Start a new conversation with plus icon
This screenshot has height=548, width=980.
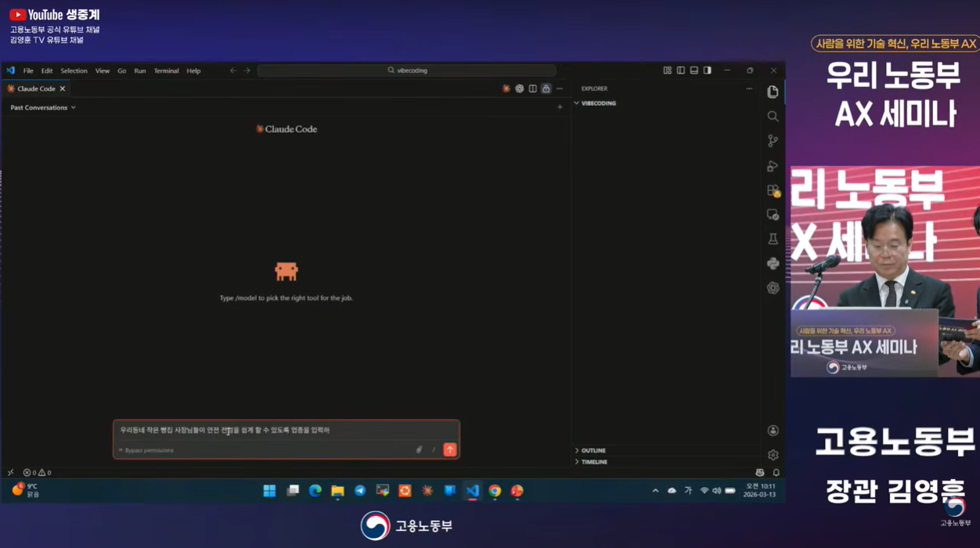point(560,107)
